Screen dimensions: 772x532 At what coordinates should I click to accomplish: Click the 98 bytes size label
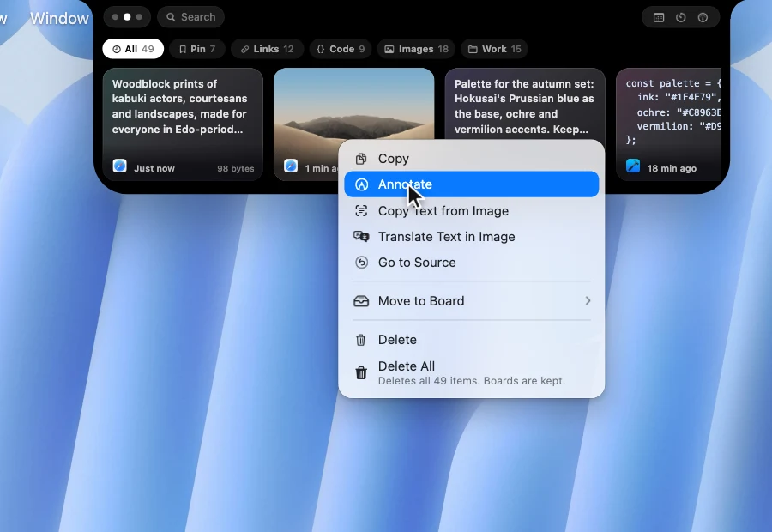click(x=236, y=168)
